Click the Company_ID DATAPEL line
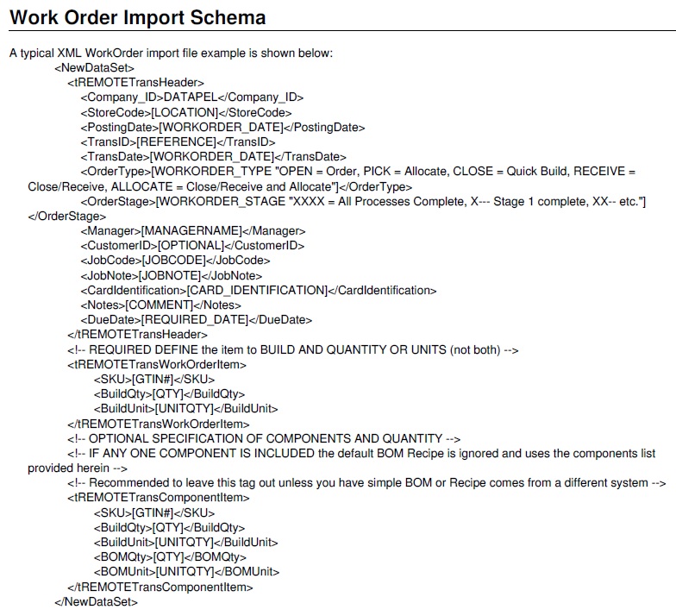The width and height of the screenshot is (676, 616). (191, 97)
